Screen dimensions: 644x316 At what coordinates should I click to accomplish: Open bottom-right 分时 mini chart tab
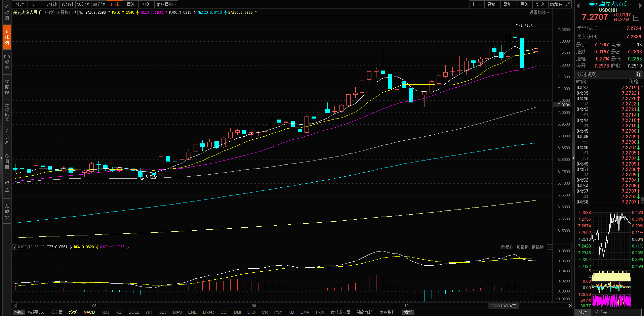(583, 312)
